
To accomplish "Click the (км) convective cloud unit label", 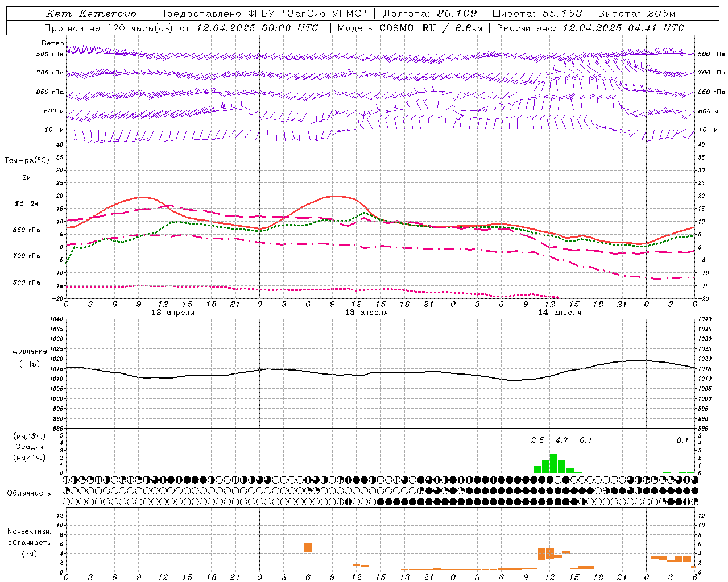I will 29,554.
